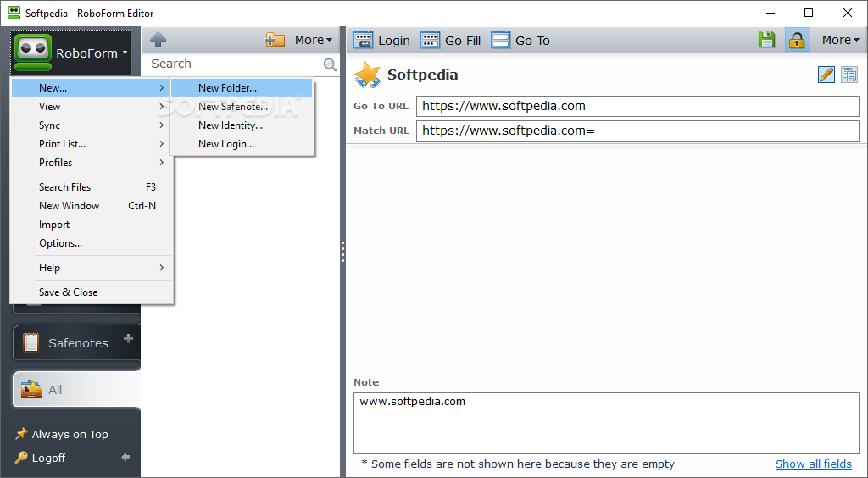Select New Identity... in the submenu
The height and width of the screenshot is (478, 868).
242,125
